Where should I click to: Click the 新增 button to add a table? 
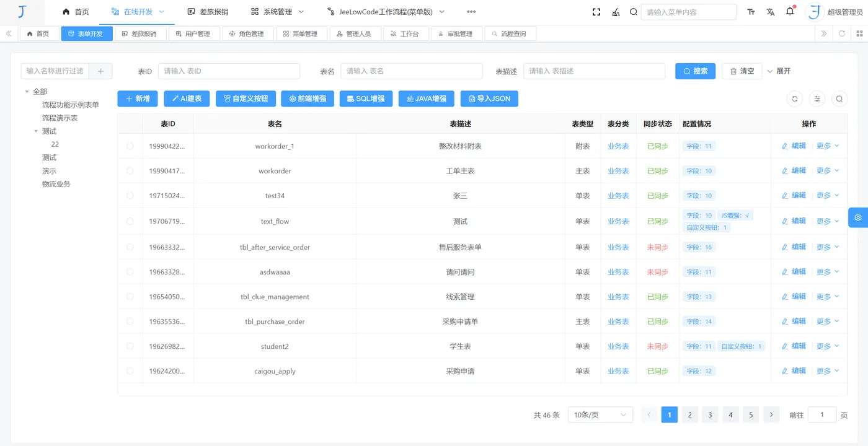pos(137,98)
